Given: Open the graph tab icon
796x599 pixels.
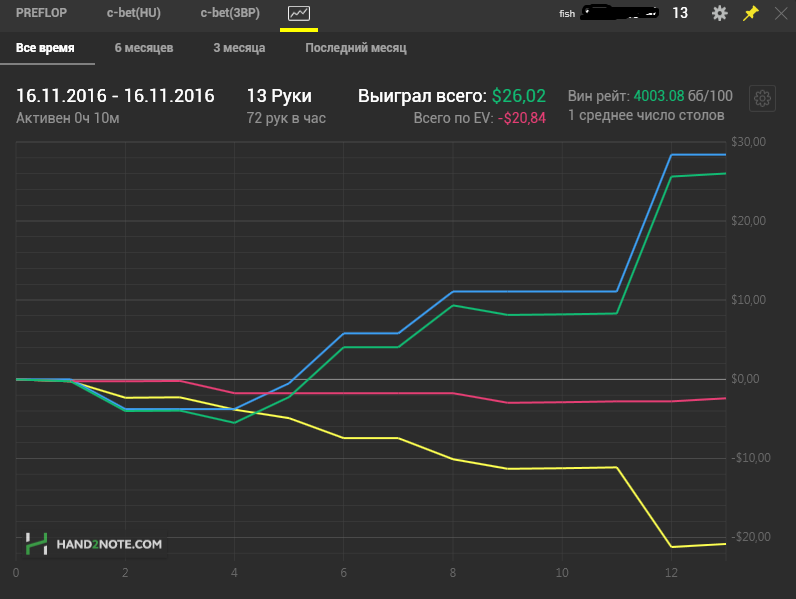Looking at the screenshot, I should pos(298,13).
